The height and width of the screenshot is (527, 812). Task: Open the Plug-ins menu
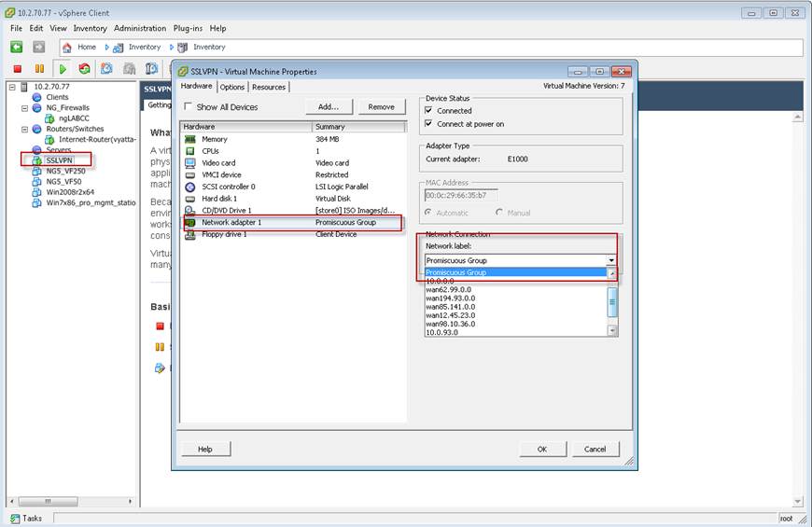[x=188, y=29]
